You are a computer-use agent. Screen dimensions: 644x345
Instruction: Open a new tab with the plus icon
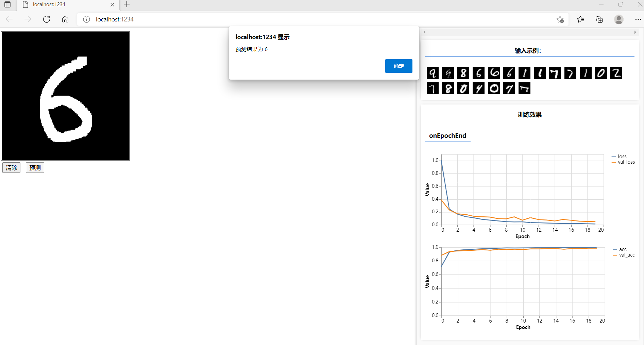click(127, 4)
